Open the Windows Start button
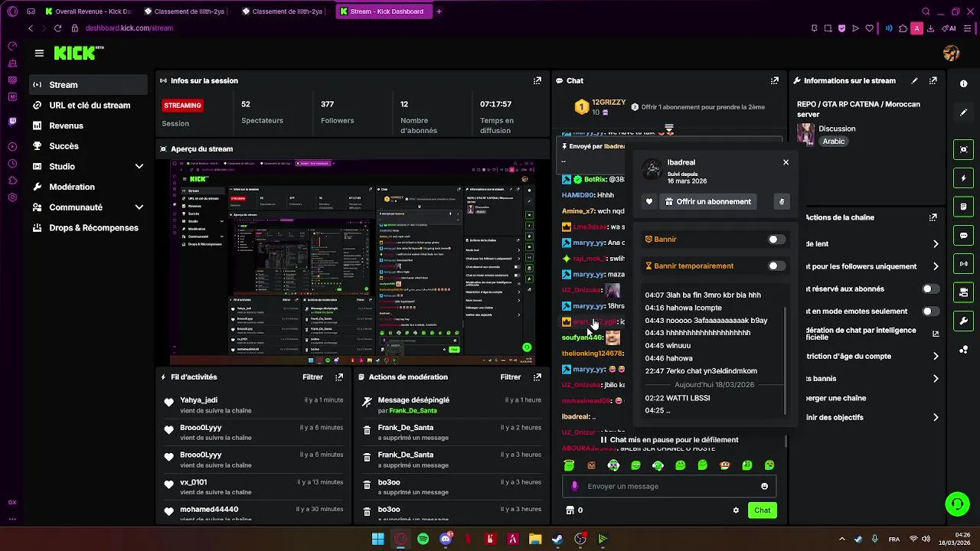The width and height of the screenshot is (980, 551). tap(377, 539)
